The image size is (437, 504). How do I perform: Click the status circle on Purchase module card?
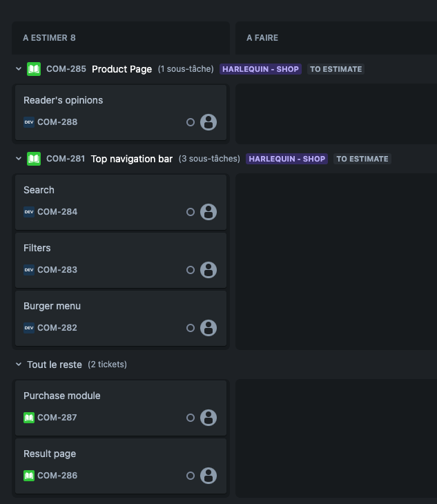pos(191,418)
